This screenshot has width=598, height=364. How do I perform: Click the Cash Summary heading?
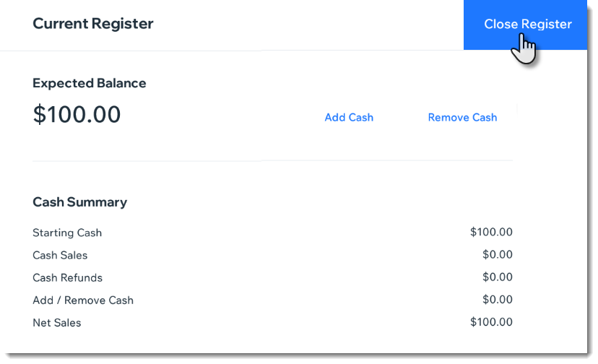pos(79,201)
